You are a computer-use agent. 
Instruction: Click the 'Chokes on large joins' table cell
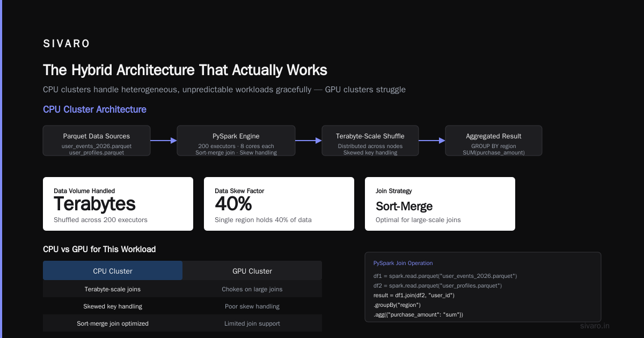[252, 289]
